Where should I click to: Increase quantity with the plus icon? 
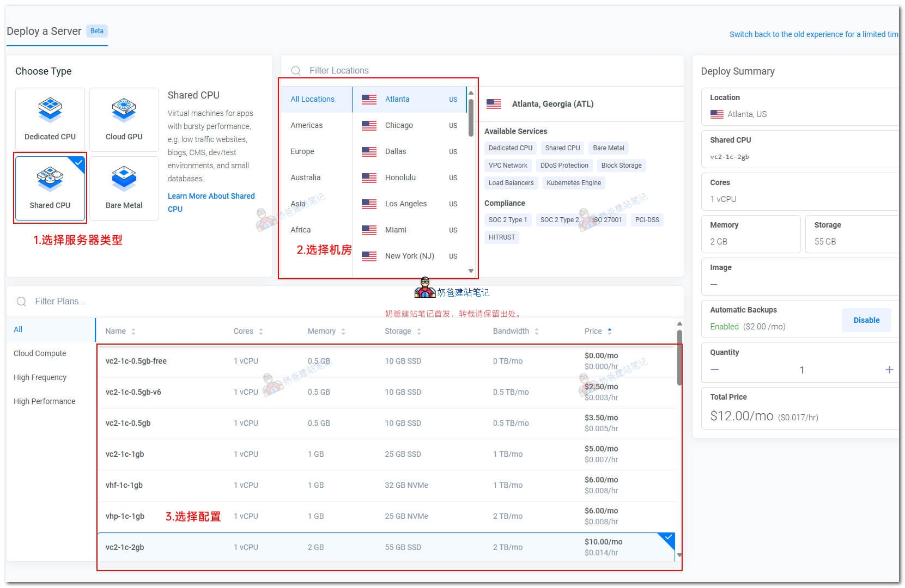pos(889,370)
